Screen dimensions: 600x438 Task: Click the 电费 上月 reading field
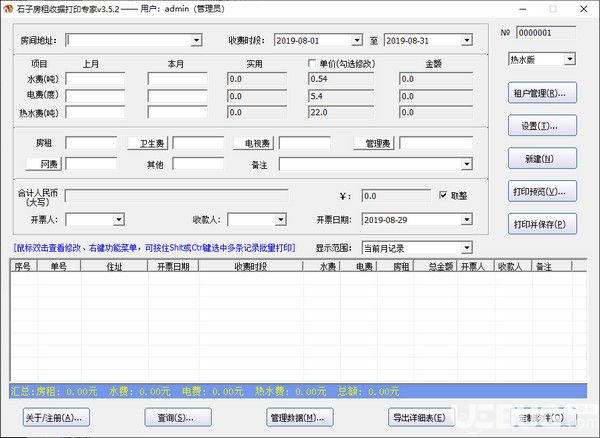(95, 96)
